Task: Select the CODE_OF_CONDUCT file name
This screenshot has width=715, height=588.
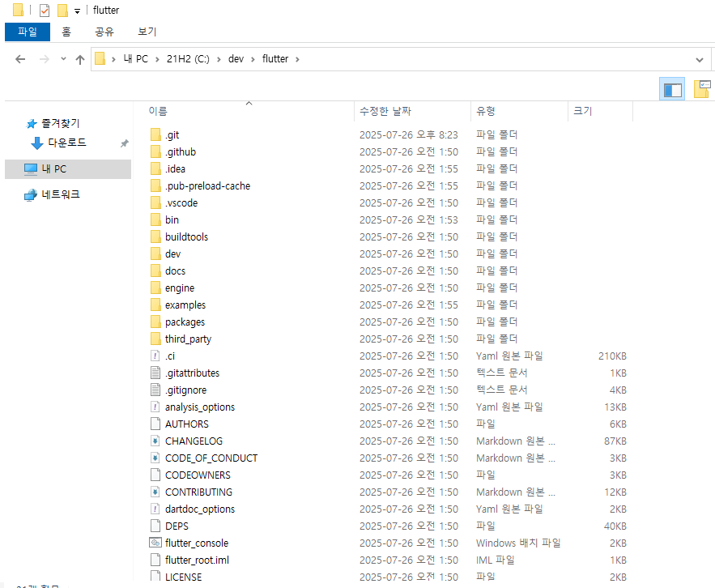Action: click(x=211, y=458)
